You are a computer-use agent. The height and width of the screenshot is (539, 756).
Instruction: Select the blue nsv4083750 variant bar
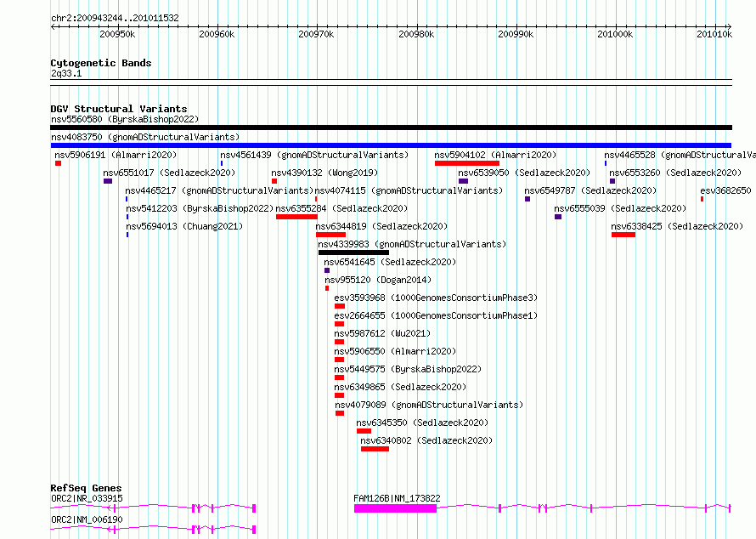391,145
